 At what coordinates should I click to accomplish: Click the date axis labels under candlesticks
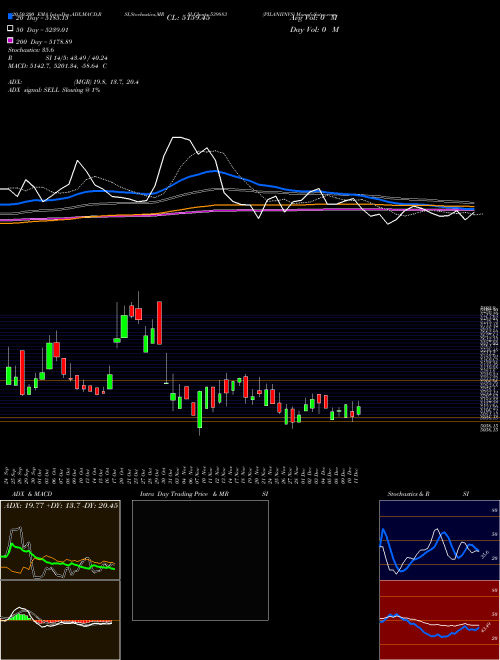point(183,475)
